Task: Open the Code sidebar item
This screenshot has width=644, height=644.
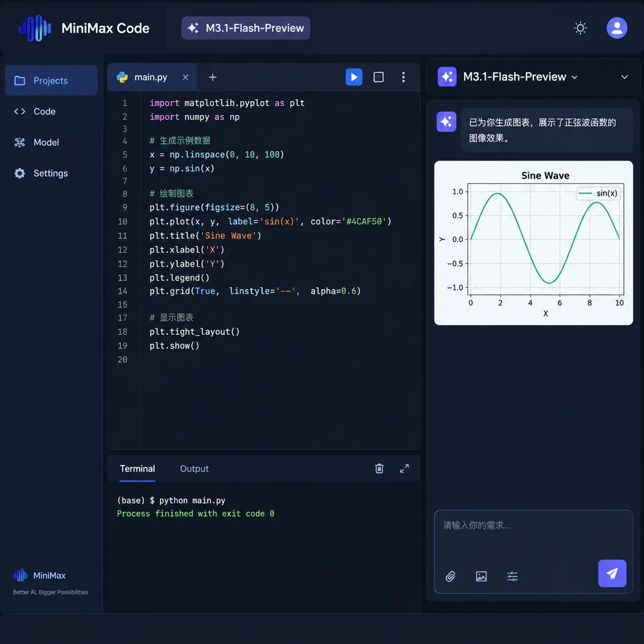Action: click(52, 111)
